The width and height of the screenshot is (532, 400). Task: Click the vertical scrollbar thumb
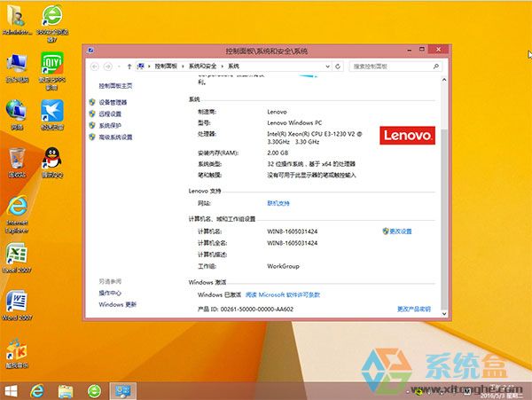coord(444,219)
